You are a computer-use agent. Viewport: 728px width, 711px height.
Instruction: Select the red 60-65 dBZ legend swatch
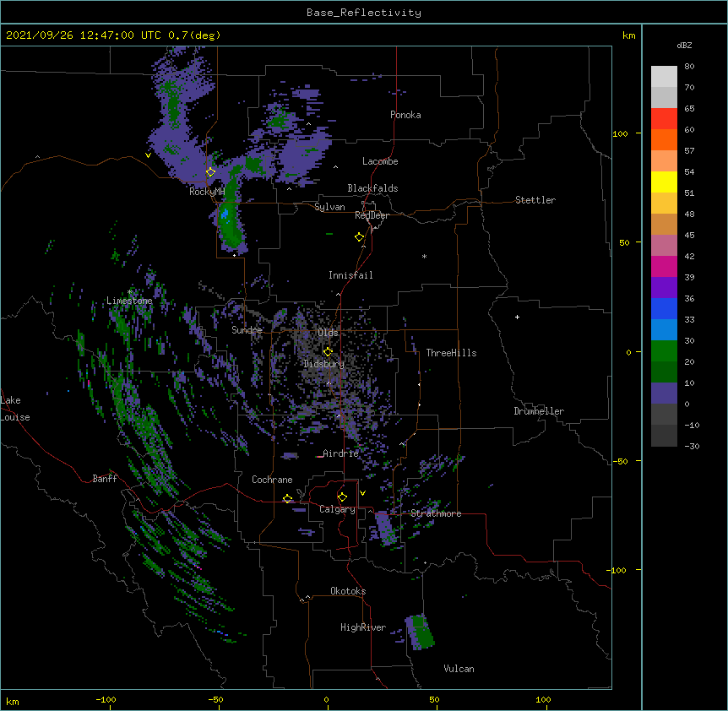(x=664, y=119)
